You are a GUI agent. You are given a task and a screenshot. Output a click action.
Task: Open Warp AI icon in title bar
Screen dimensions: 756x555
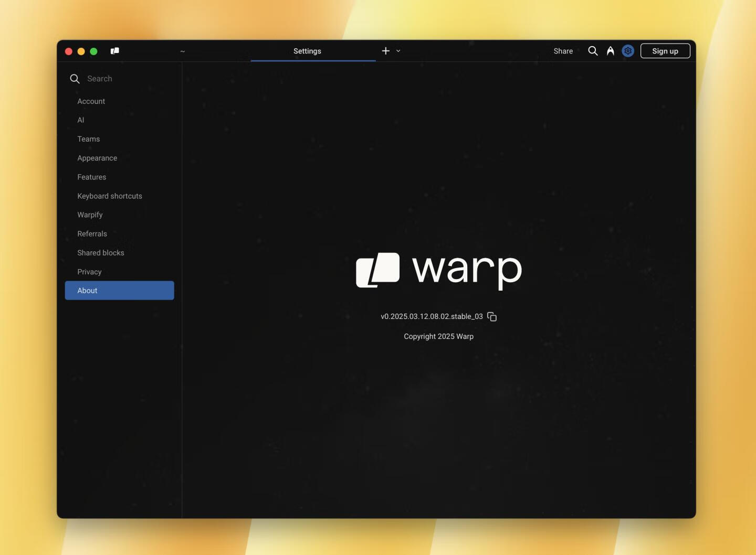click(610, 51)
